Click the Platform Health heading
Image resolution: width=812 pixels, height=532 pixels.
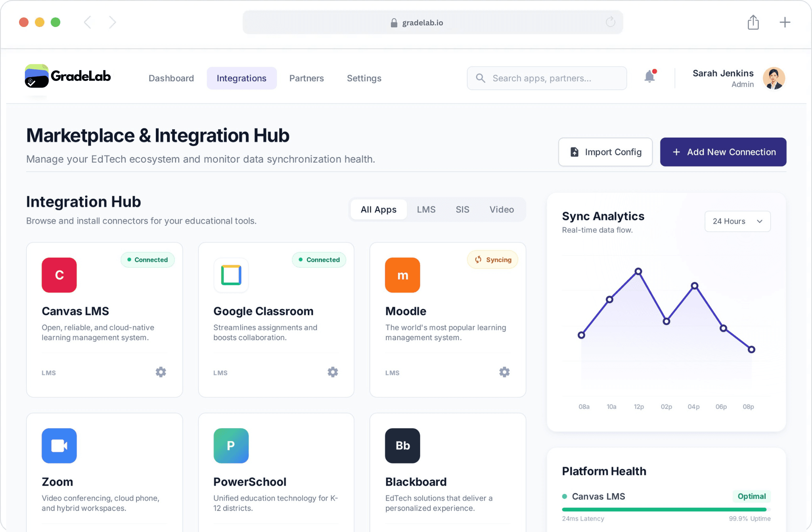pyautogui.click(x=604, y=471)
